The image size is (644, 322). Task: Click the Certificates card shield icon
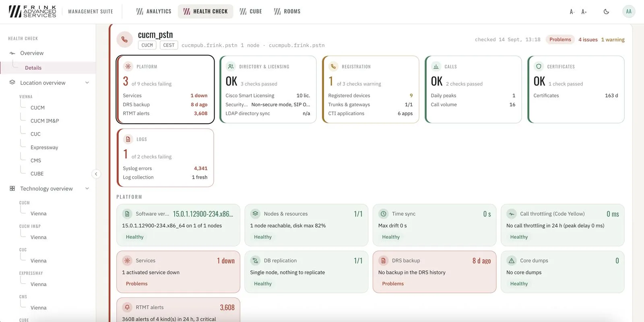539,66
